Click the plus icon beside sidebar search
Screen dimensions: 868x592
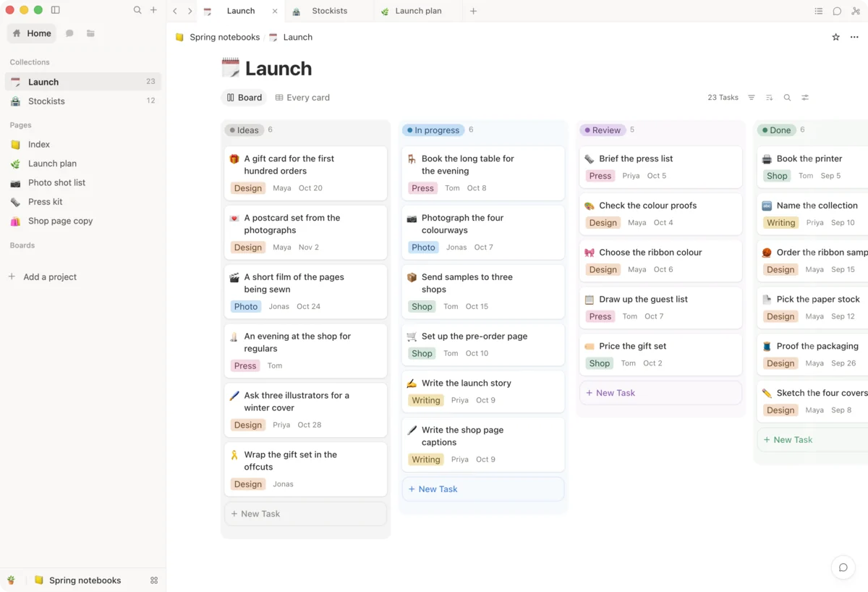click(153, 10)
